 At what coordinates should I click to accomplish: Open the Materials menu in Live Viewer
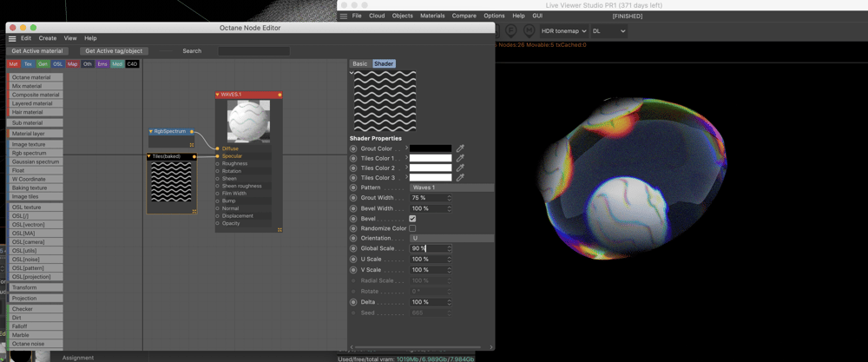pyautogui.click(x=432, y=16)
